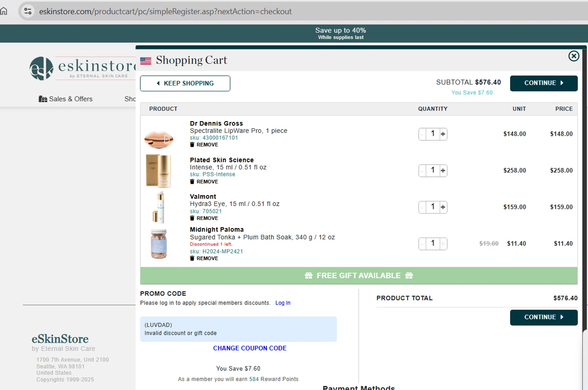This screenshot has width=588, height=390.
Task: Click the Discontinued 1 left notice
Action: coord(211,244)
